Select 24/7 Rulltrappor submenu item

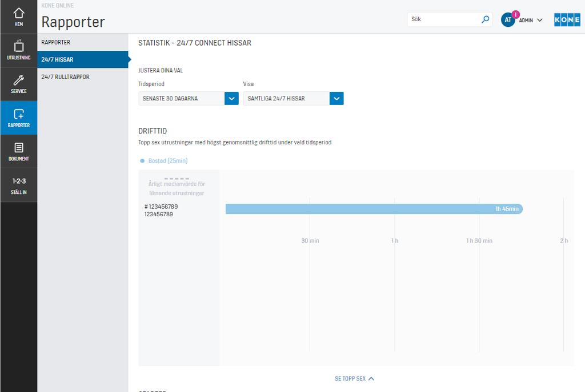[83, 77]
